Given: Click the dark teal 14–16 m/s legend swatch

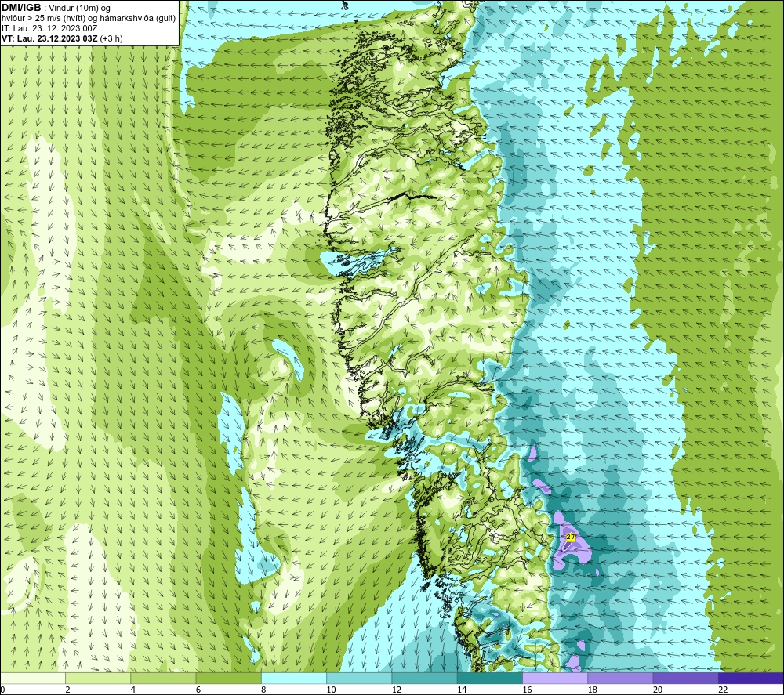Looking at the screenshot, I should (x=490, y=678).
